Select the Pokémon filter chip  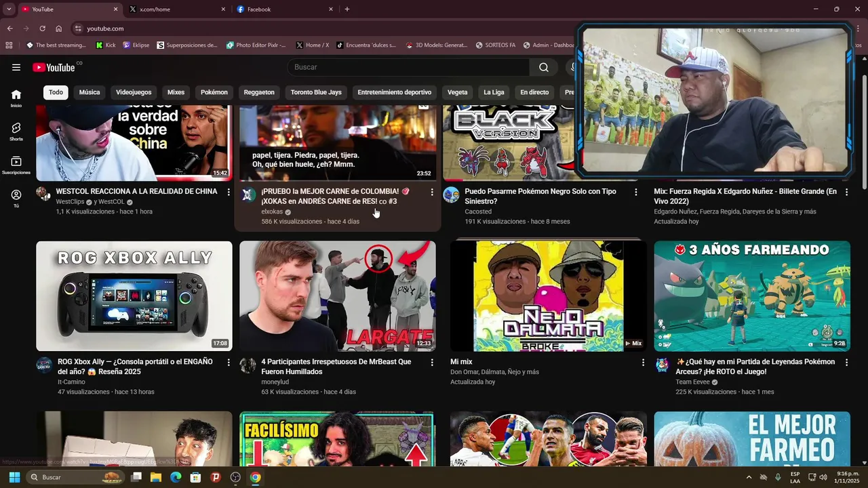214,92
